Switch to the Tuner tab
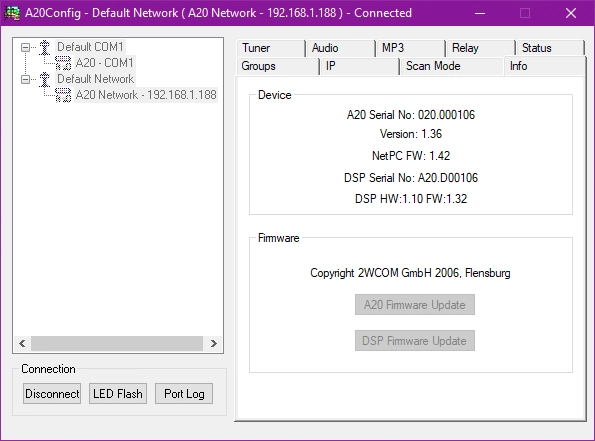The image size is (595, 441). (x=271, y=48)
